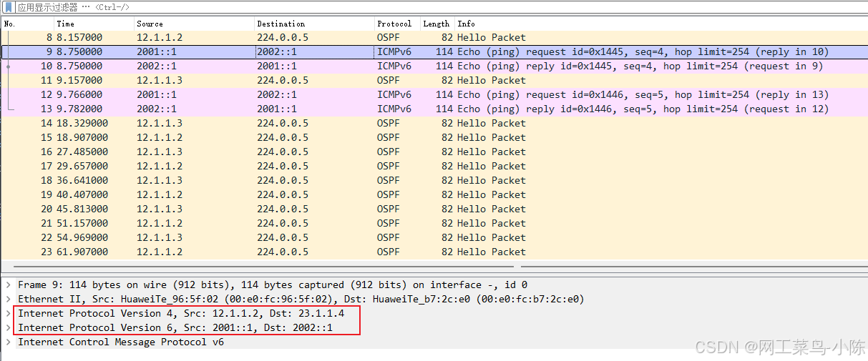Select packet 17 at time 29.657000

(434, 166)
